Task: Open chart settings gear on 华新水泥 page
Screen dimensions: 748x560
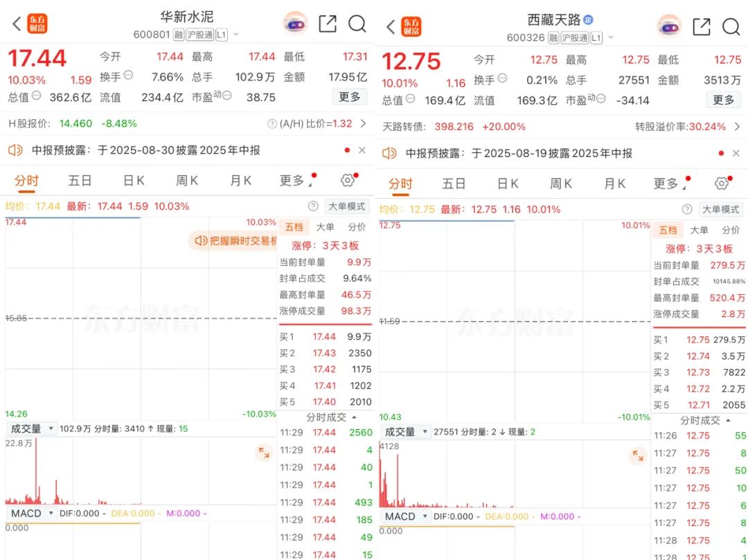Action: click(348, 180)
